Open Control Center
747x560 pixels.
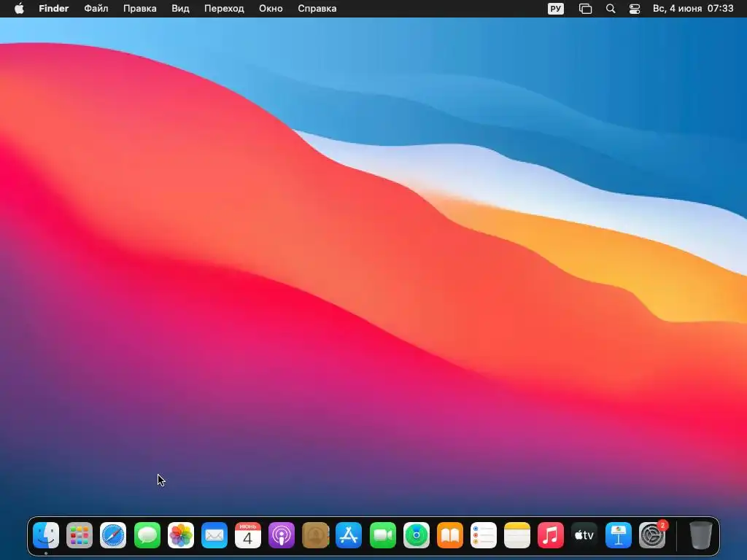[x=635, y=9]
